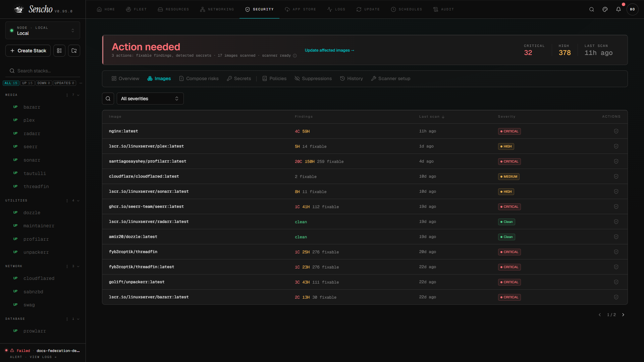
Task: Click the shield action icon for sonarr:latest
Action: pos(616,191)
